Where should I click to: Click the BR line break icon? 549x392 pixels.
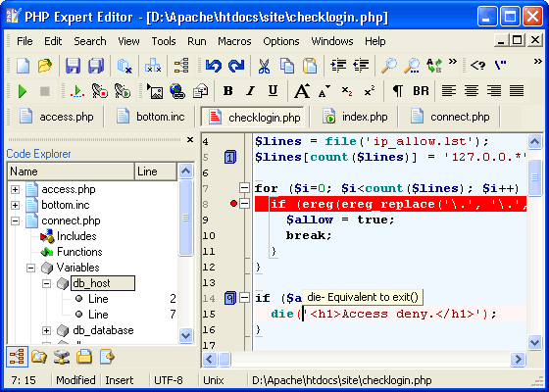[421, 91]
